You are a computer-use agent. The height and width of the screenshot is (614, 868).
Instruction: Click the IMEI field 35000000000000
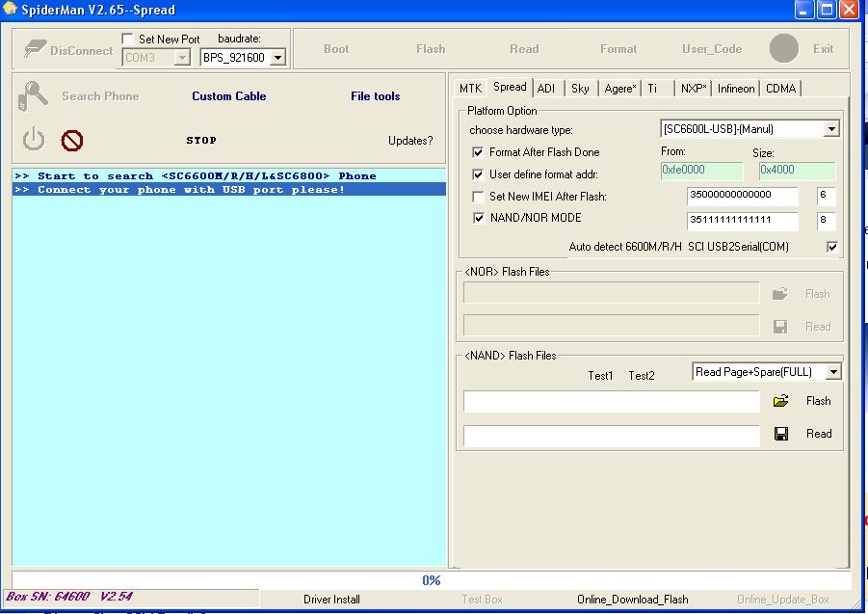tap(743, 196)
